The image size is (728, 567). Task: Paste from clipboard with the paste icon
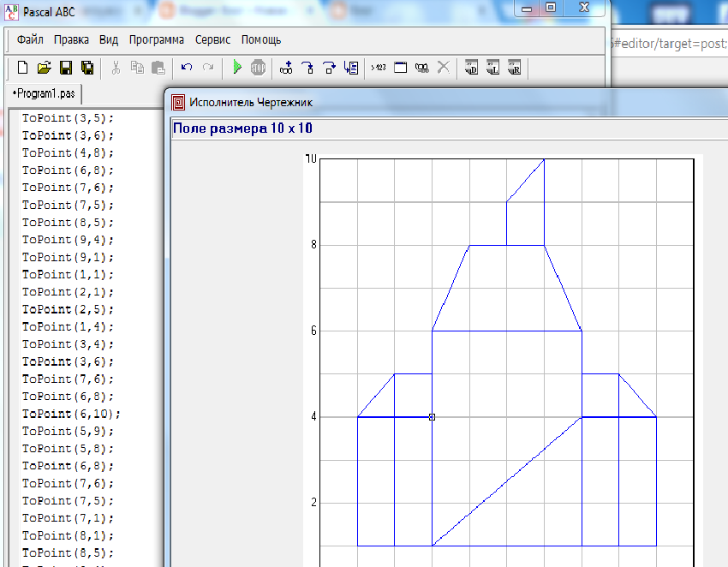click(158, 68)
